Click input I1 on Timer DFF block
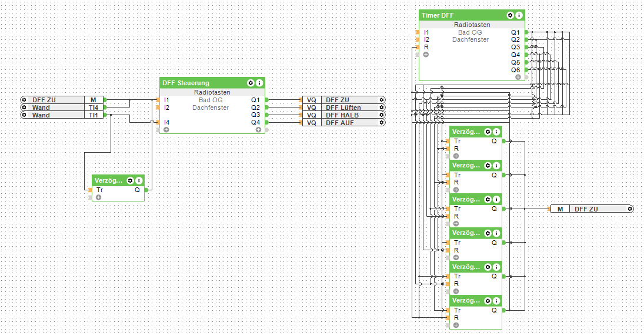Image resolution: width=644 pixels, height=336 pixels. [426, 32]
